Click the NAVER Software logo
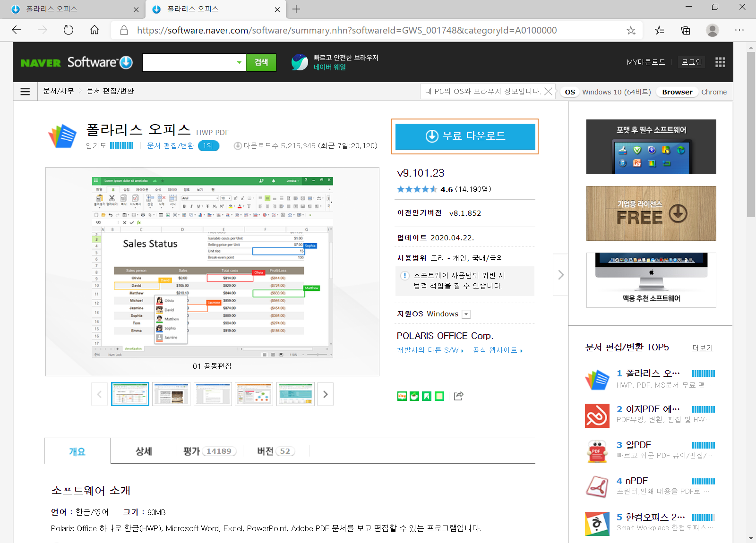The width and height of the screenshot is (756, 543). coord(77,62)
